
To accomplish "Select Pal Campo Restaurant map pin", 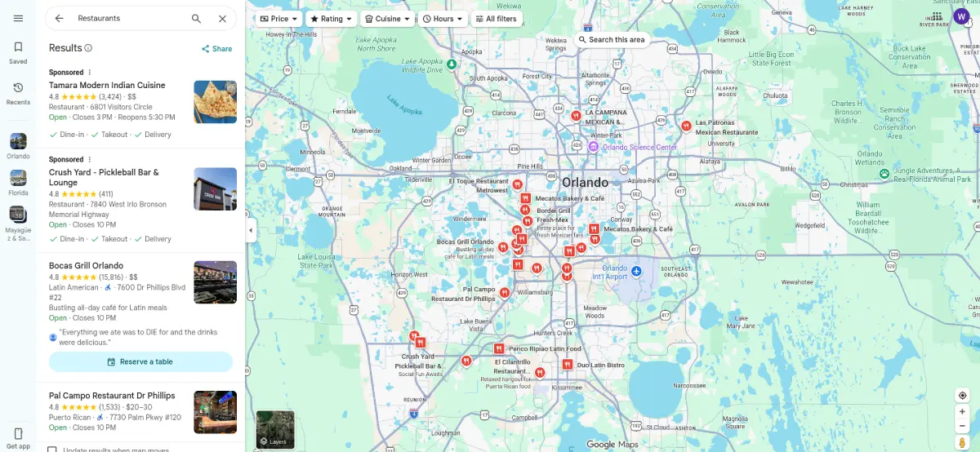I will coord(506,292).
